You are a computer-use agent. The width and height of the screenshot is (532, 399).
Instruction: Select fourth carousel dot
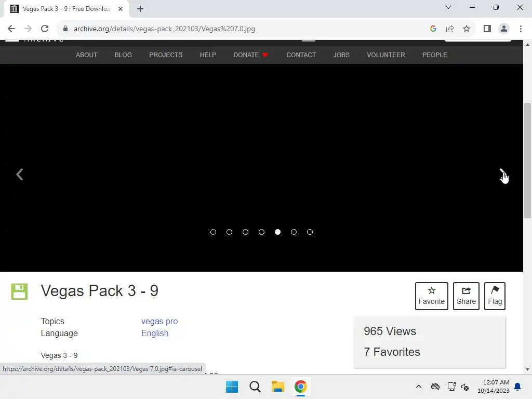tap(262, 232)
